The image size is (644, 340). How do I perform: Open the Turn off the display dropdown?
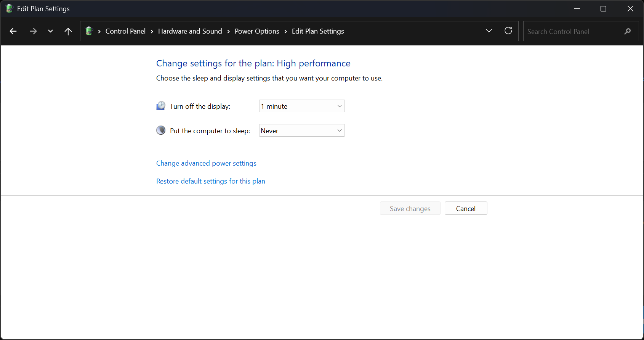tap(302, 106)
